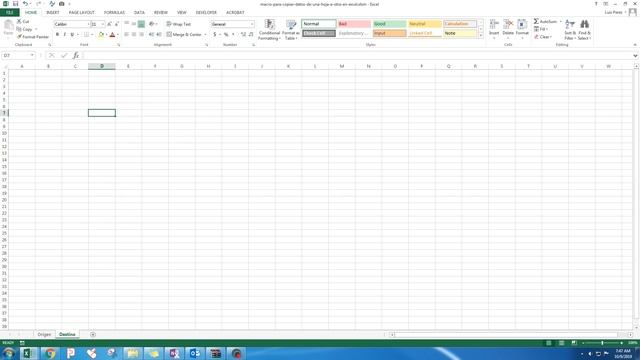Apply the Neutral cell style
The width and height of the screenshot is (640, 360).
point(424,24)
